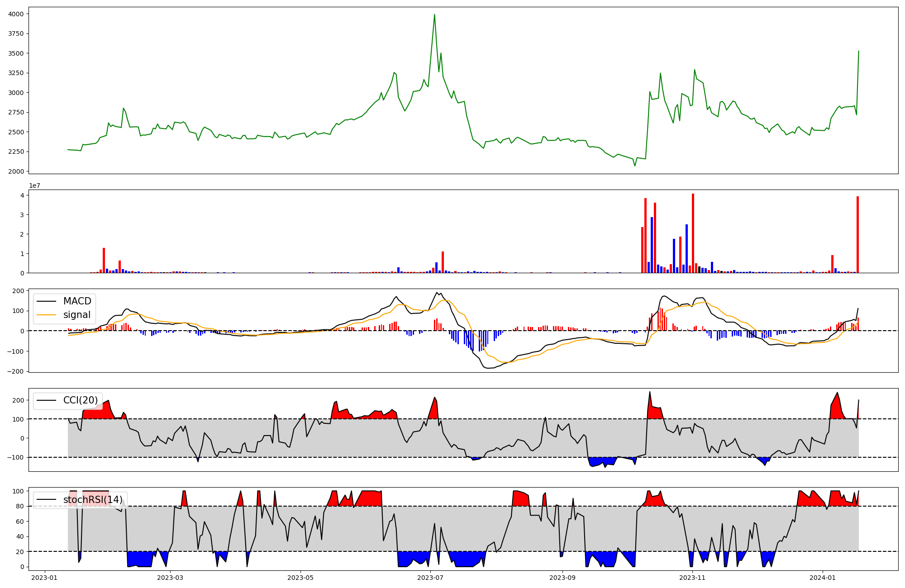
Task: Click the 2023-07 x-axis label
Action: pos(430,578)
